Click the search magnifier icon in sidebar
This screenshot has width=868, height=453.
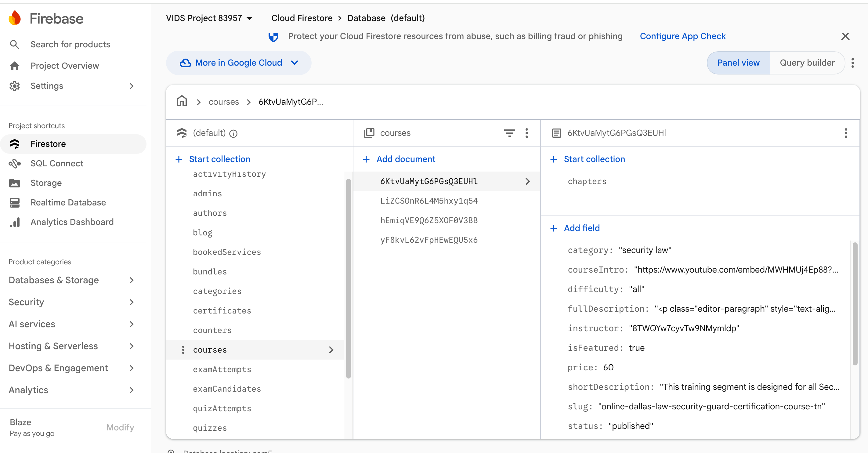14,44
